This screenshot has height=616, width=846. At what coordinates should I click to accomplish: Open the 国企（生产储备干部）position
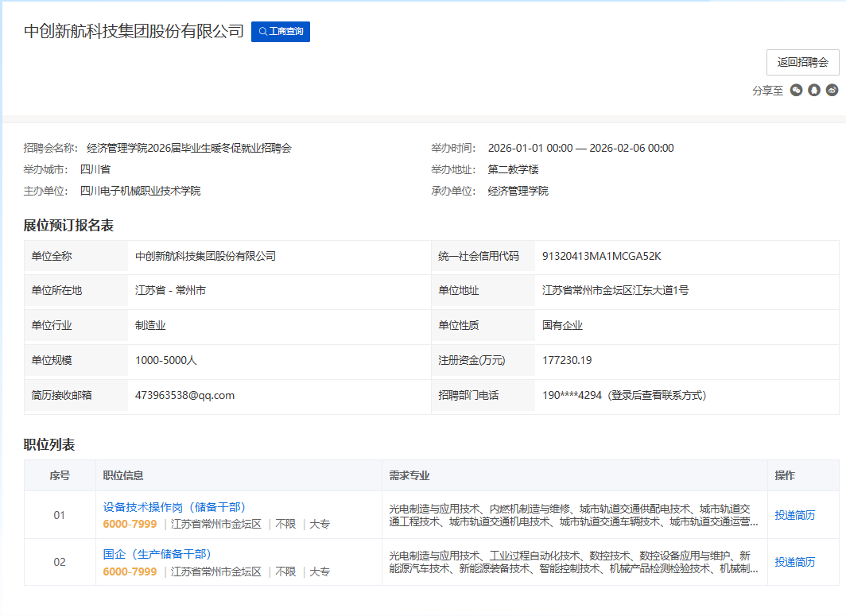[157, 554]
